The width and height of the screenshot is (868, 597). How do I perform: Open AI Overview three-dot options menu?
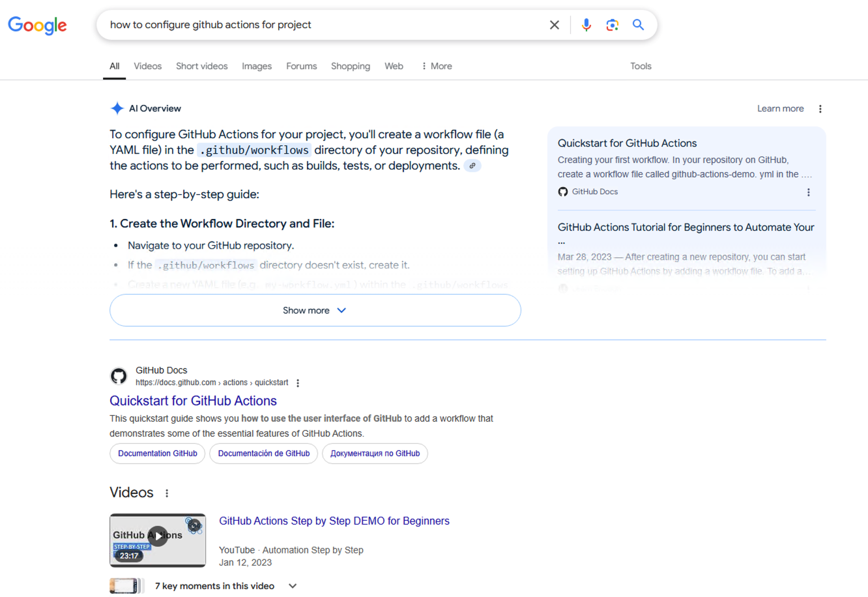click(820, 109)
